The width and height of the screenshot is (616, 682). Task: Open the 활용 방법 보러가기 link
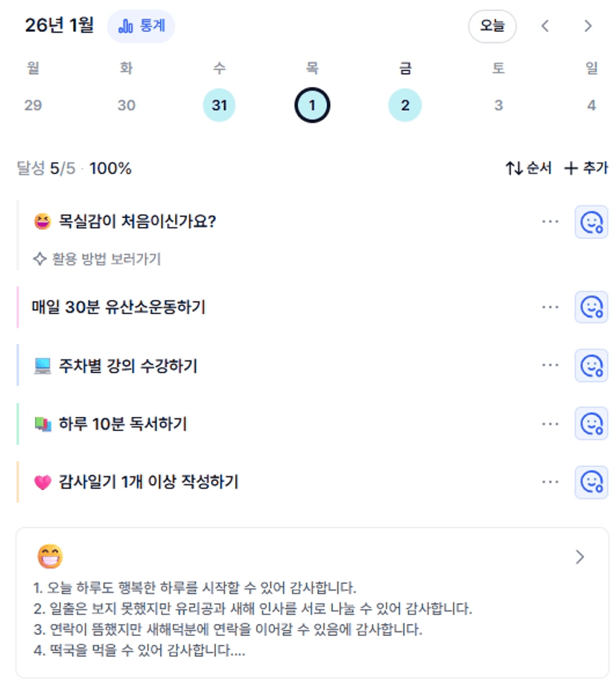point(98,259)
